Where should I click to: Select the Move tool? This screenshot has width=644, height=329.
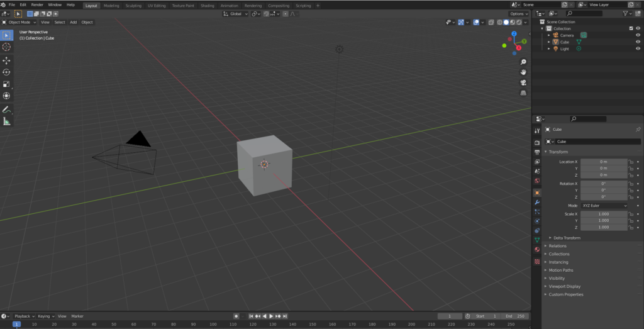pyautogui.click(x=6, y=61)
